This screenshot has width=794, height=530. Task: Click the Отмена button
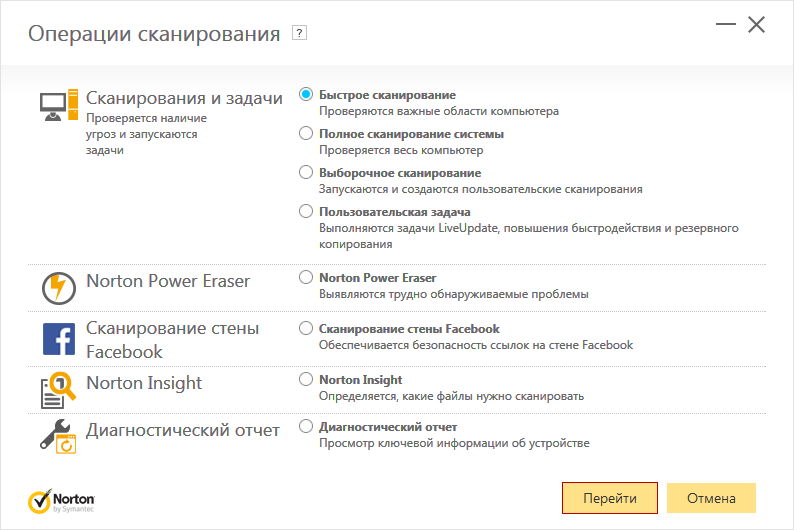tap(711, 498)
